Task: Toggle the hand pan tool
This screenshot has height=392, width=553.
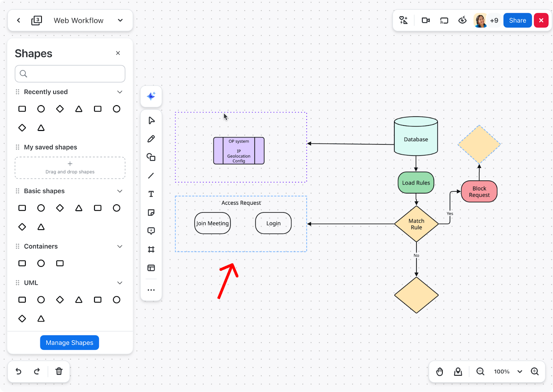Action: (x=439, y=372)
